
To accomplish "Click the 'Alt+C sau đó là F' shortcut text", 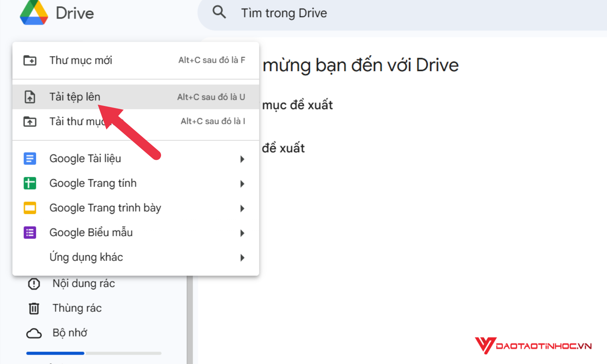I will click(212, 60).
